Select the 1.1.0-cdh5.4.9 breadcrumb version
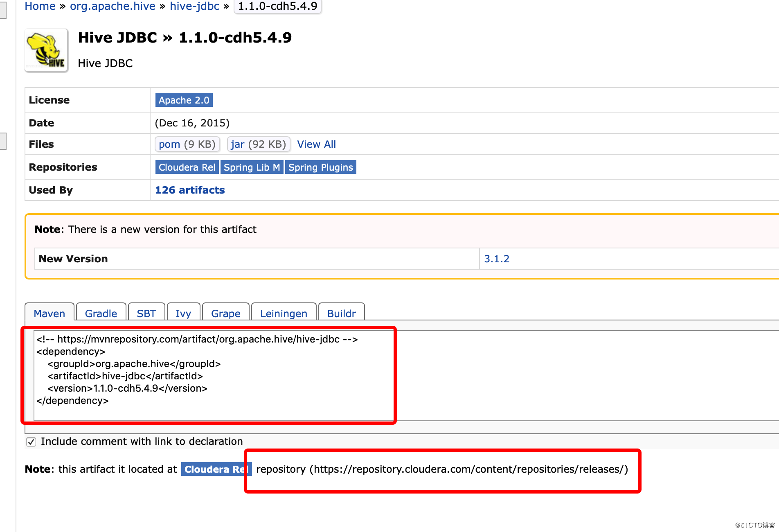Image resolution: width=779 pixels, height=532 pixels. click(x=277, y=6)
